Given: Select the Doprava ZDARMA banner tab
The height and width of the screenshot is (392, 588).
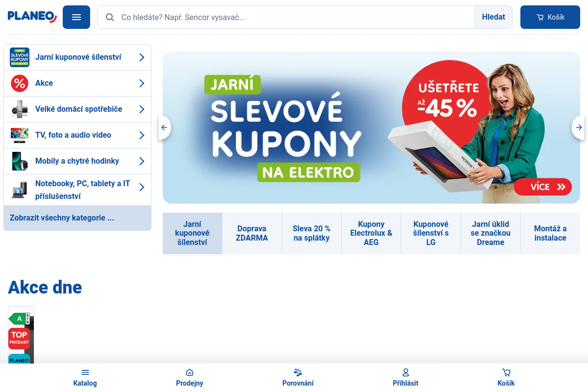Looking at the screenshot, I should tap(252, 233).
